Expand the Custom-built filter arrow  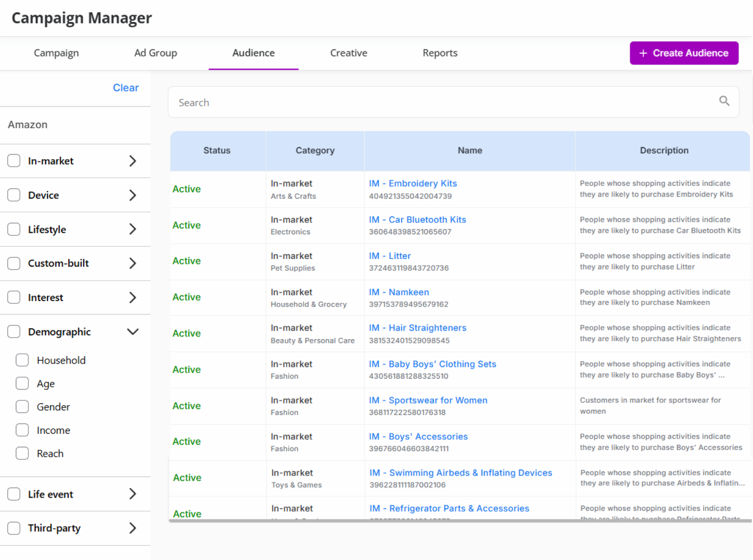pos(133,263)
